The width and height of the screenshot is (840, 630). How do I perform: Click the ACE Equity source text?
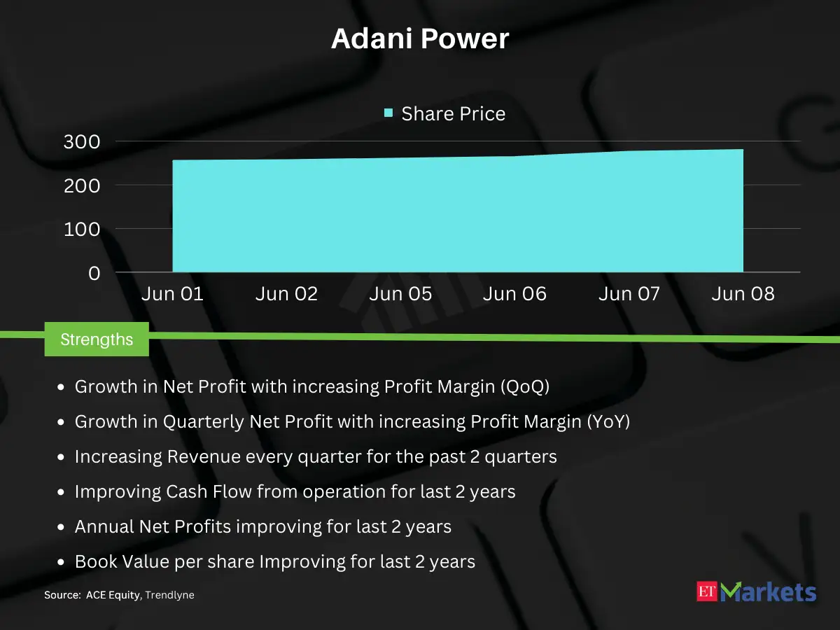pyautogui.click(x=113, y=595)
